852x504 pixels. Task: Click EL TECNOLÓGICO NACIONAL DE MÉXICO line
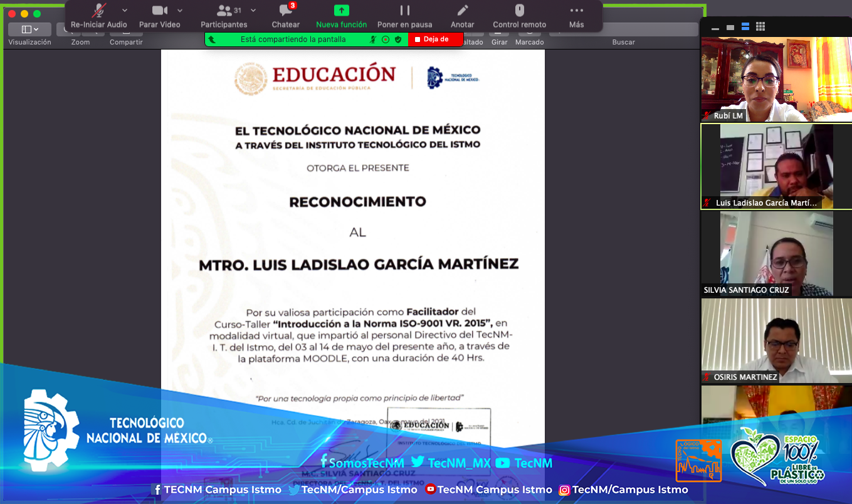(357, 130)
